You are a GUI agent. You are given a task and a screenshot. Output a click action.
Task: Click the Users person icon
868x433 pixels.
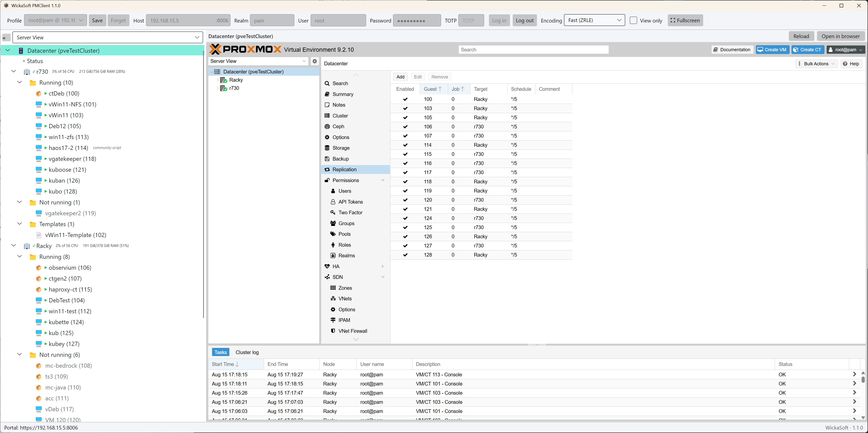pos(333,191)
